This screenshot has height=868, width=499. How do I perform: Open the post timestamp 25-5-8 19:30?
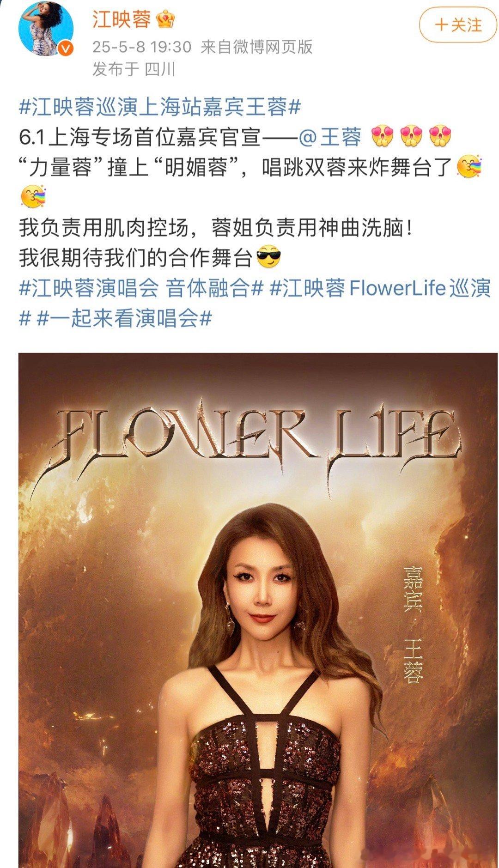click(142, 47)
